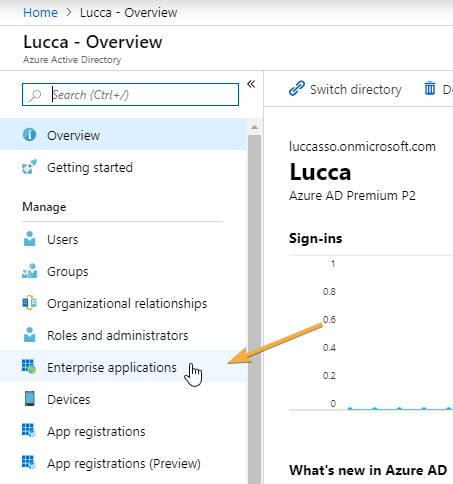The image size is (453, 484).
Task: Focus the Search (Ctrl+/) field
Action: pyautogui.click(x=130, y=95)
